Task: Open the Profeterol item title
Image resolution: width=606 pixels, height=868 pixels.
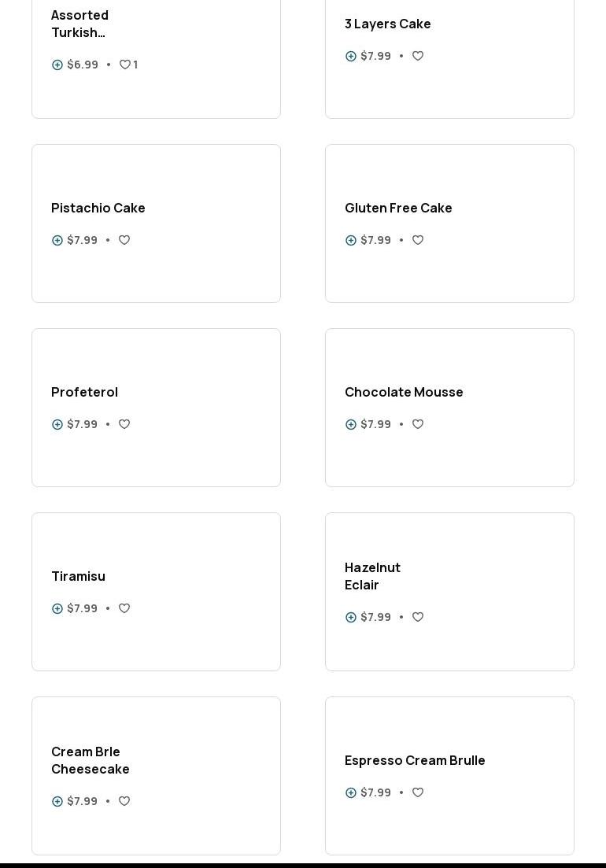Action: pyautogui.click(x=84, y=392)
